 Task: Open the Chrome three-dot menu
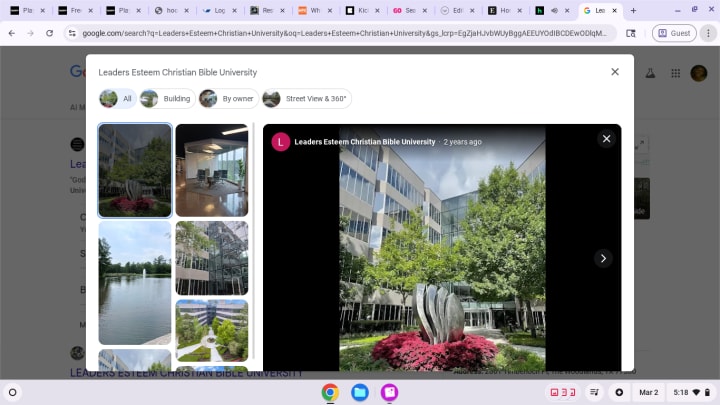coord(708,33)
